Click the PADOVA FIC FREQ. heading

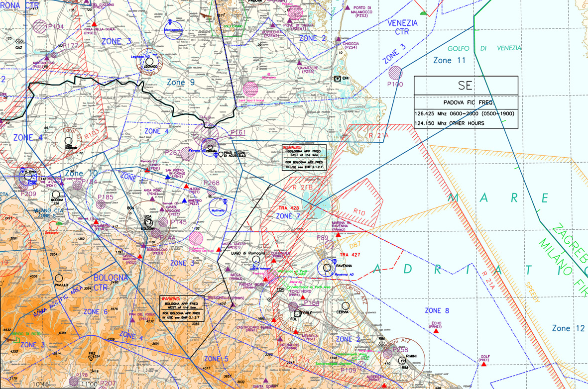(469, 102)
